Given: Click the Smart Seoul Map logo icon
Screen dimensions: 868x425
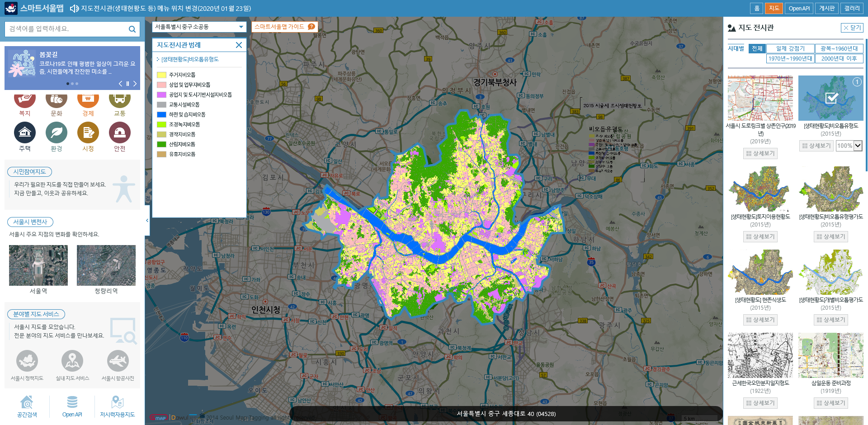Looking at the screenshot, I should [x=11, y=8].
